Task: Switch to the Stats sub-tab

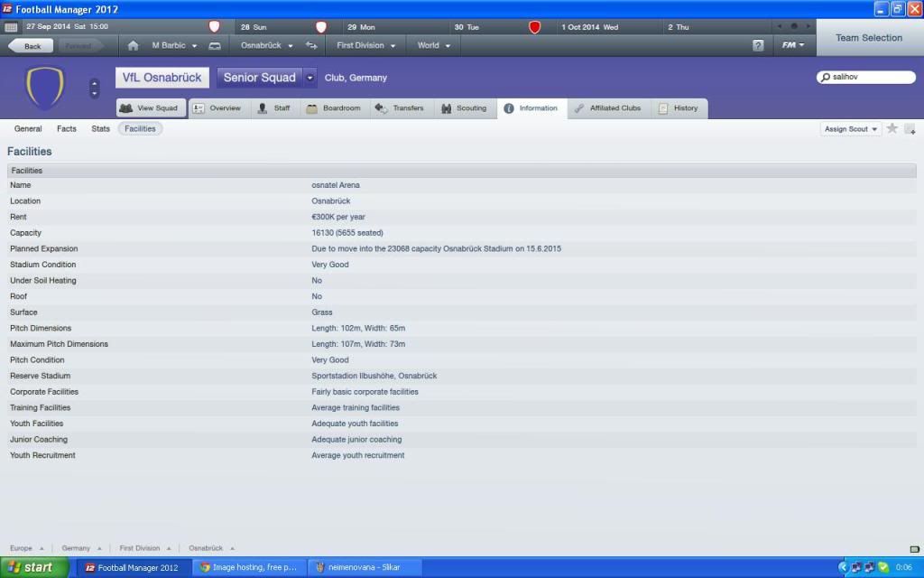Action: click(x=101, y=128)
